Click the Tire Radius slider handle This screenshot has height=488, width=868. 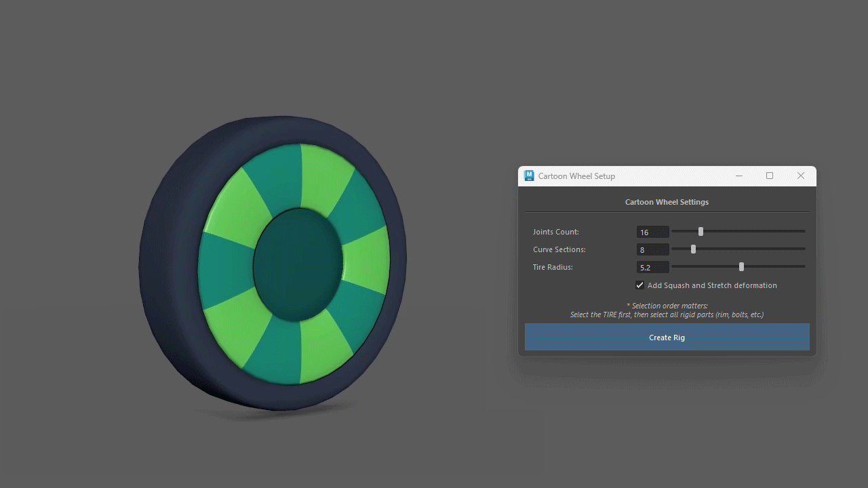click(x=741, y=266)
